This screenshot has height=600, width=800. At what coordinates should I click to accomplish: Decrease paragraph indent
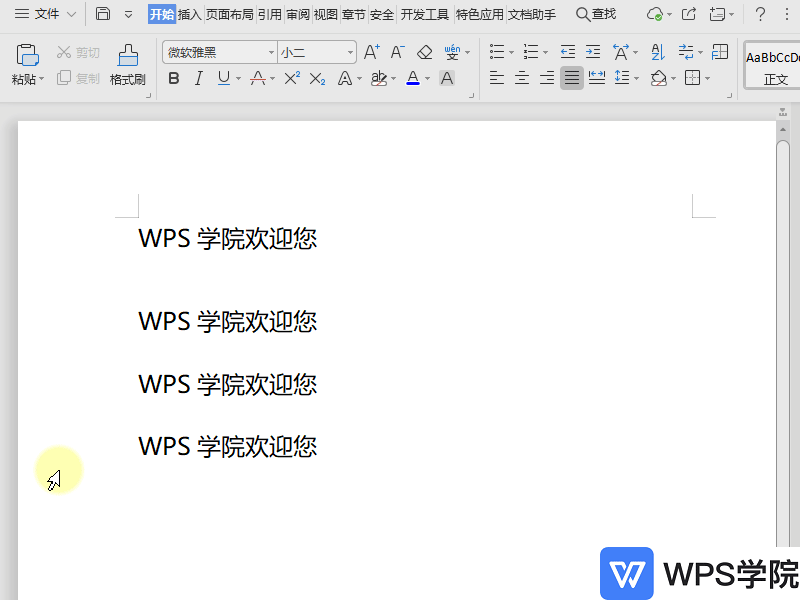tap(567, 52)
